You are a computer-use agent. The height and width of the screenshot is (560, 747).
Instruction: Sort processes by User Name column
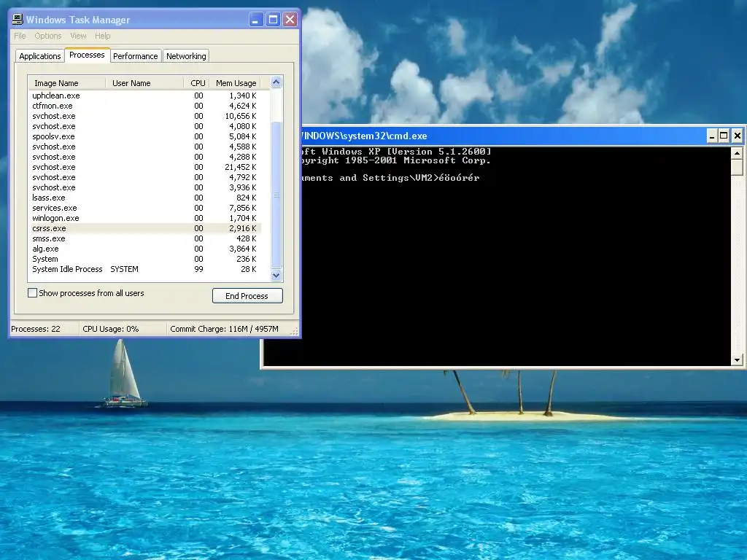click(144, 83)
